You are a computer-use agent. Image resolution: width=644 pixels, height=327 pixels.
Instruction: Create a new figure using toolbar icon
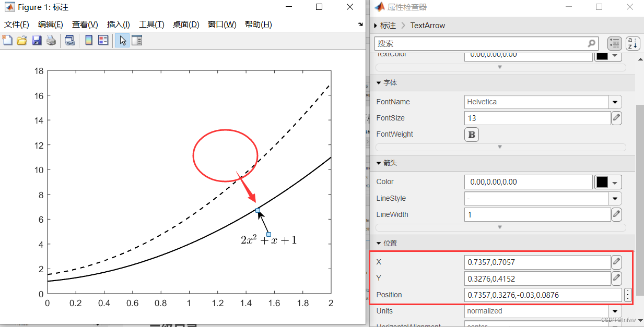(7, 40)
